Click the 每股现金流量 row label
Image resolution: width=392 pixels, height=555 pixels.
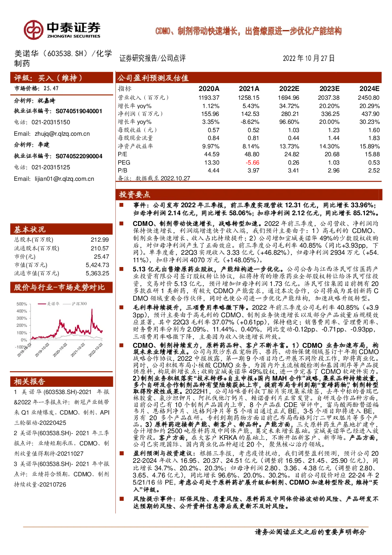point(135,138)
